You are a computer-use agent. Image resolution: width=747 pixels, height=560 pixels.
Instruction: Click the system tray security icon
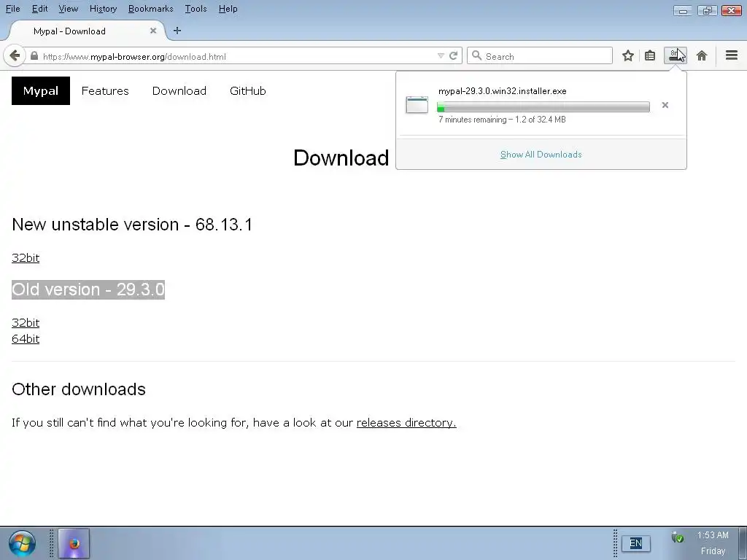[677, 537]
